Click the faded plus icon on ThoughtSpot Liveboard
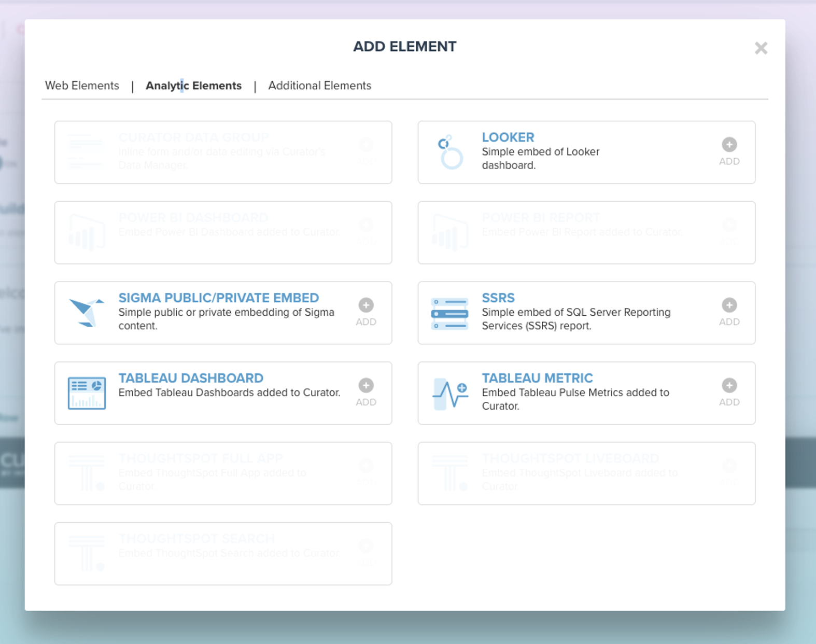 (729, 466)
